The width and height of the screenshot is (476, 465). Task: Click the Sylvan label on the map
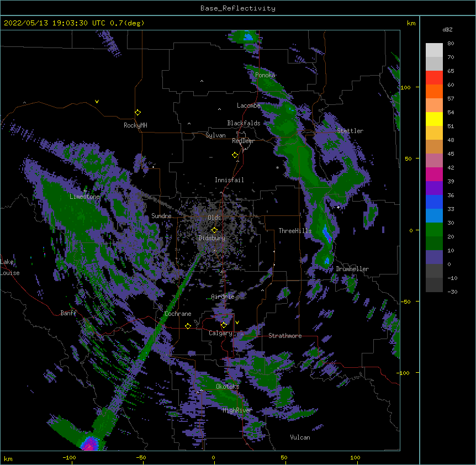pos(215,135)
